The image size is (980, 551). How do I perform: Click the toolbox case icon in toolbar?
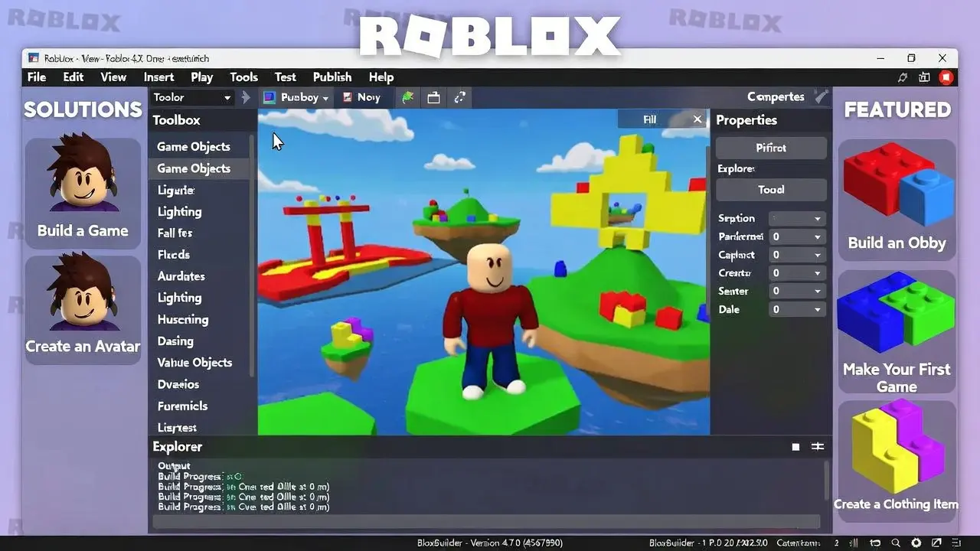pos(433,97)
